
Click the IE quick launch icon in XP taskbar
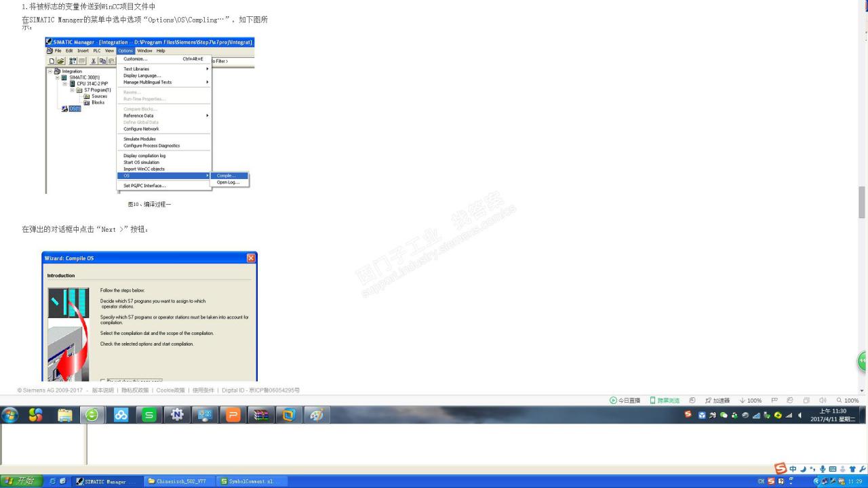click(x=53, y=481)
